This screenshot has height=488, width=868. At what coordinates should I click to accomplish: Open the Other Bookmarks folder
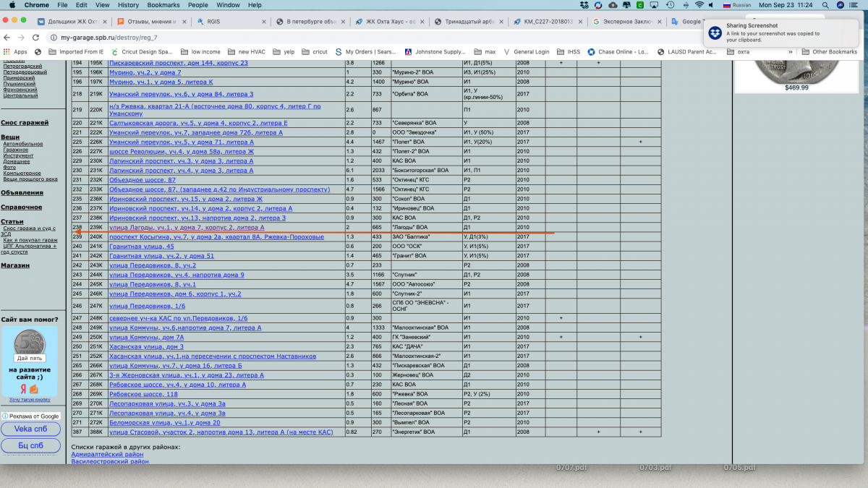tap(829, 52)
